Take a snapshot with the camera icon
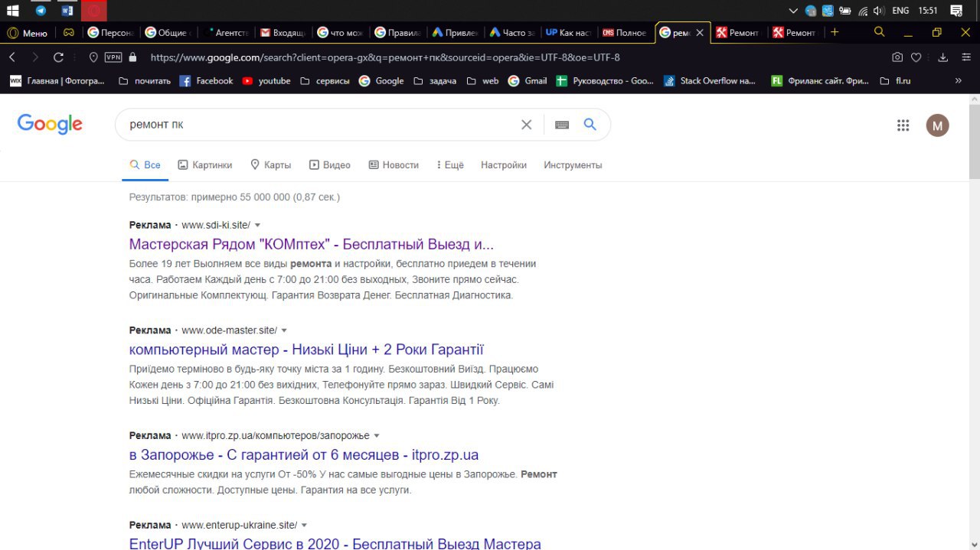Image resolution: width=980 pixels, height=550 pixels. click(x=897, y=57)
